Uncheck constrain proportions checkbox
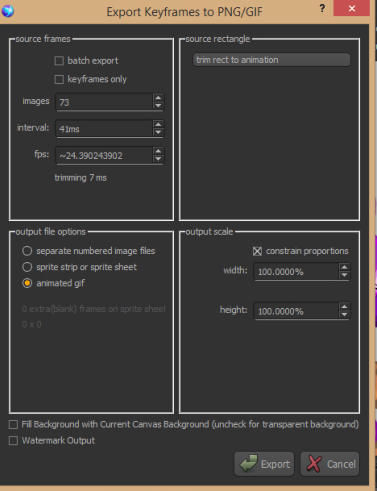This screenshot has height=491, width=377. [257, 251]
